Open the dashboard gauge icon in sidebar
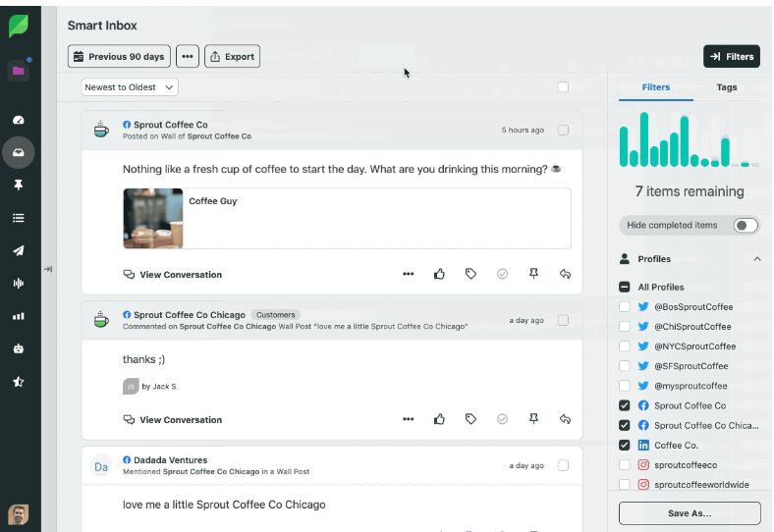774x532 pixels. coord(19,120)
